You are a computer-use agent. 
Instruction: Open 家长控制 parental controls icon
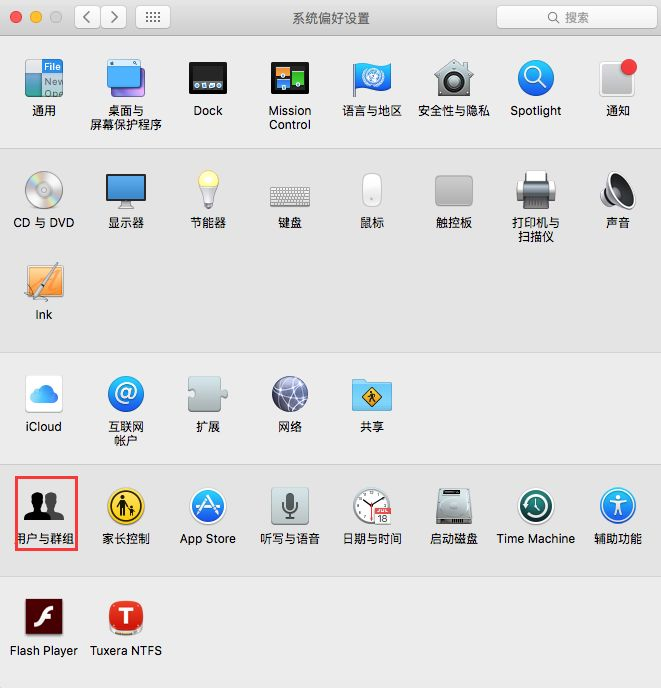(x=126, y=506)
